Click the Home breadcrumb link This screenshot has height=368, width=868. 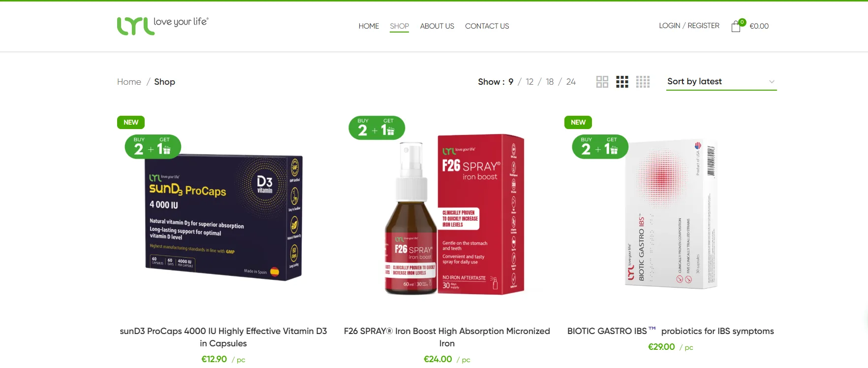[129, 82]
